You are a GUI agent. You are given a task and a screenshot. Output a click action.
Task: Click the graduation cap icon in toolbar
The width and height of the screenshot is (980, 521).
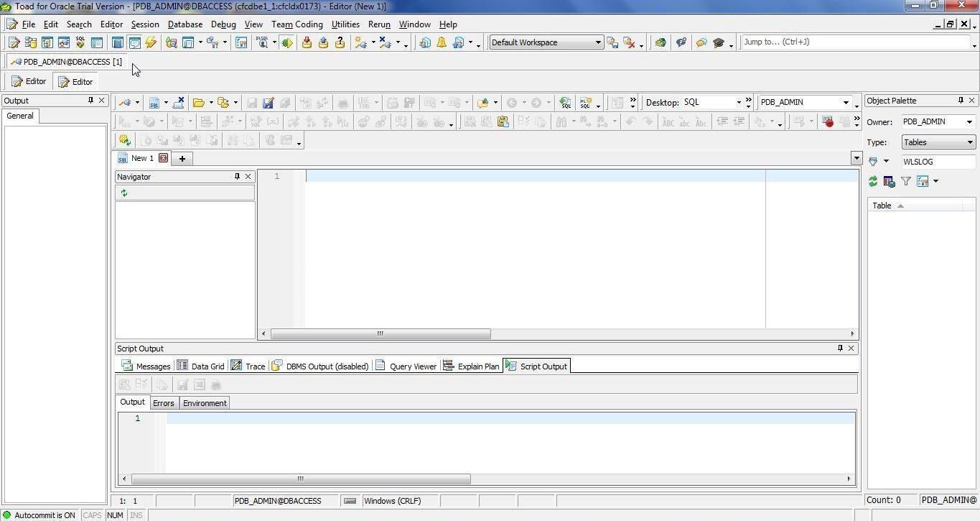718,42
